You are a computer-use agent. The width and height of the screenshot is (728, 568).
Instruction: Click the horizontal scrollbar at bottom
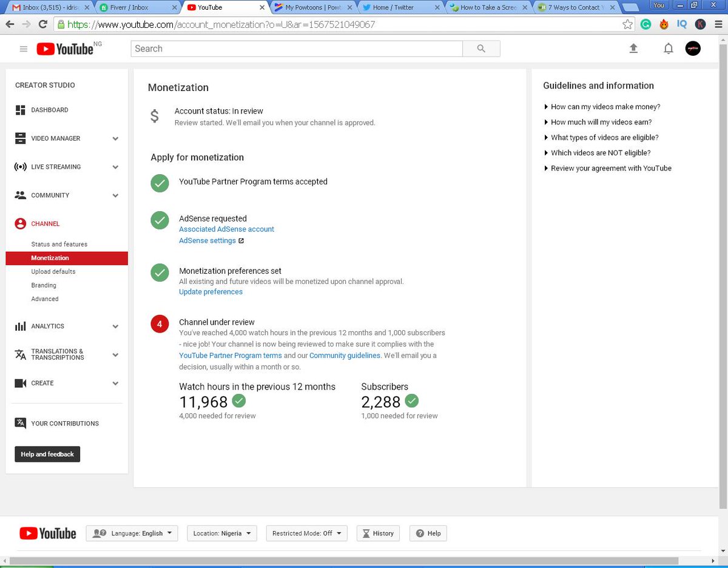pyautogui.click(x=345, y=560)
